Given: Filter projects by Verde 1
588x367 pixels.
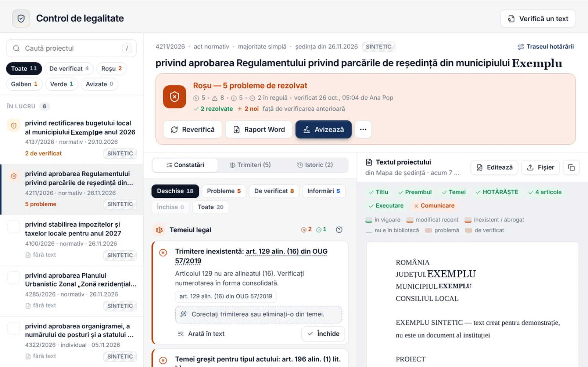Looking at the screenshot, I should 62,84.
